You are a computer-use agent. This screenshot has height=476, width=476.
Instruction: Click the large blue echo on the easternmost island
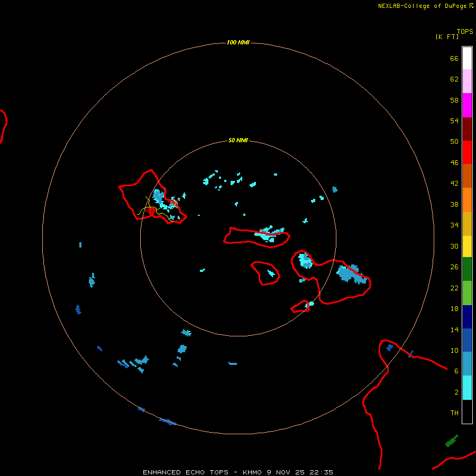[351, 273]
